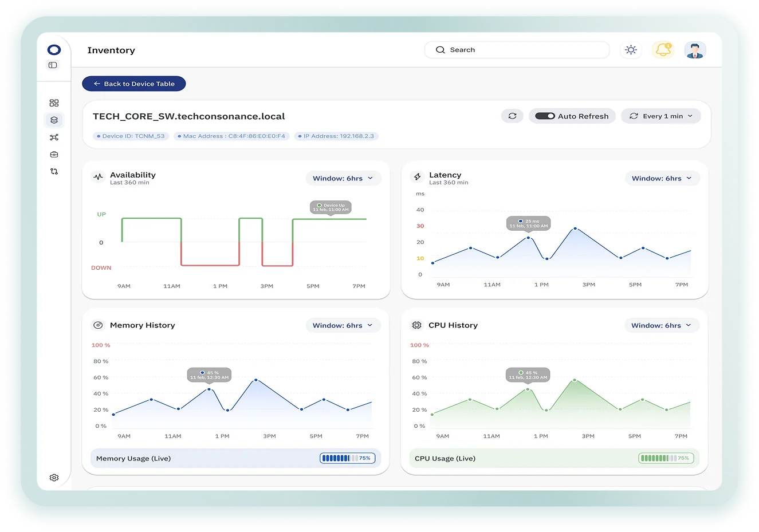
Task: Click the Memory History disk icon
Action: [x=98, y=325]
